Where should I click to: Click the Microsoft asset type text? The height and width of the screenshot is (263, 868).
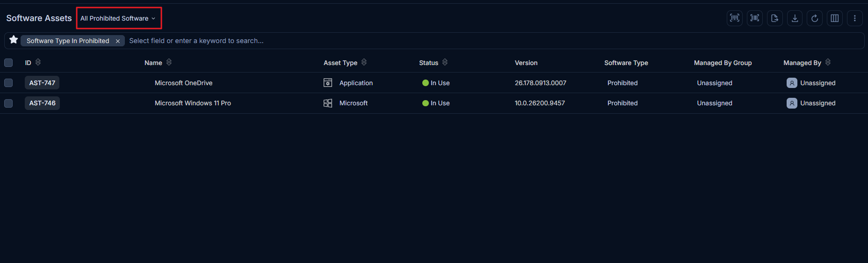354,103
